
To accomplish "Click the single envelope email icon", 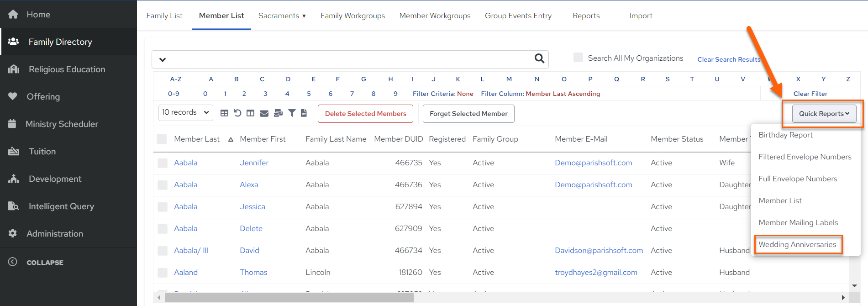I will pos(264,113).
